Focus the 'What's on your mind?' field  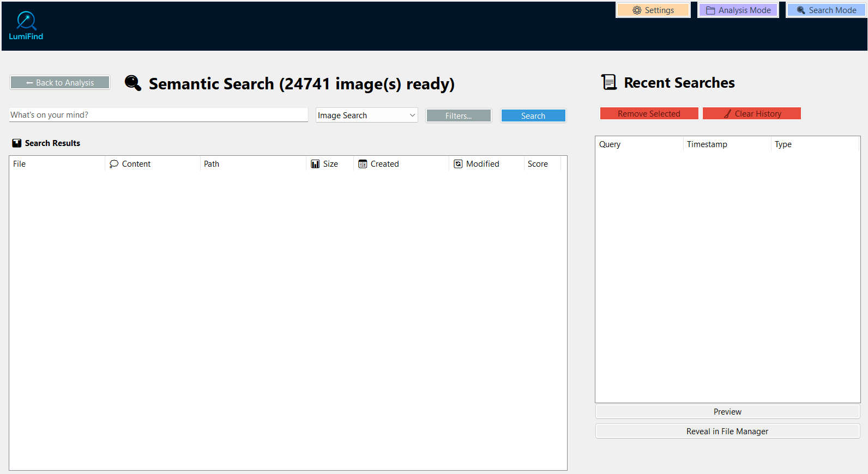click(159, 115)
